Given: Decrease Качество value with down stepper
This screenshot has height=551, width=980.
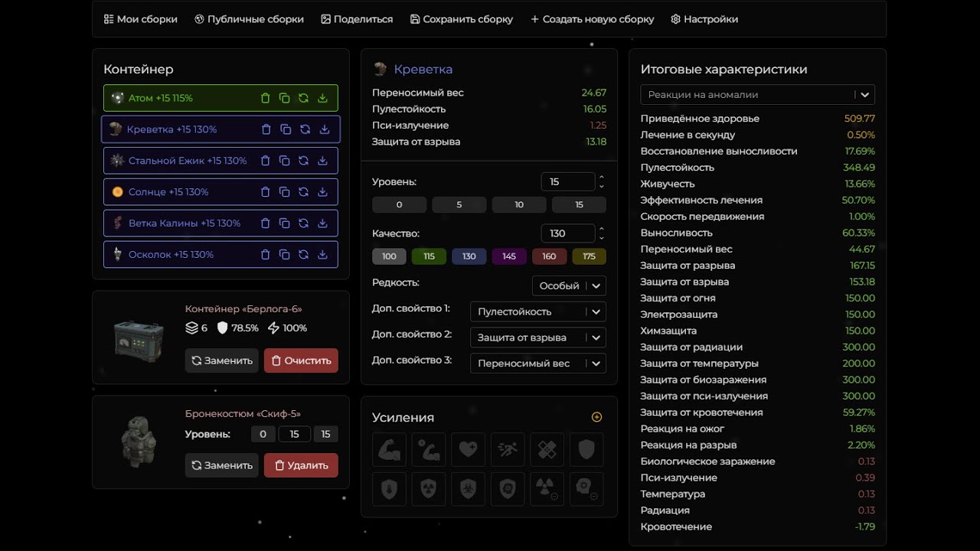Looking at the screenshot, I should point(602,237).
